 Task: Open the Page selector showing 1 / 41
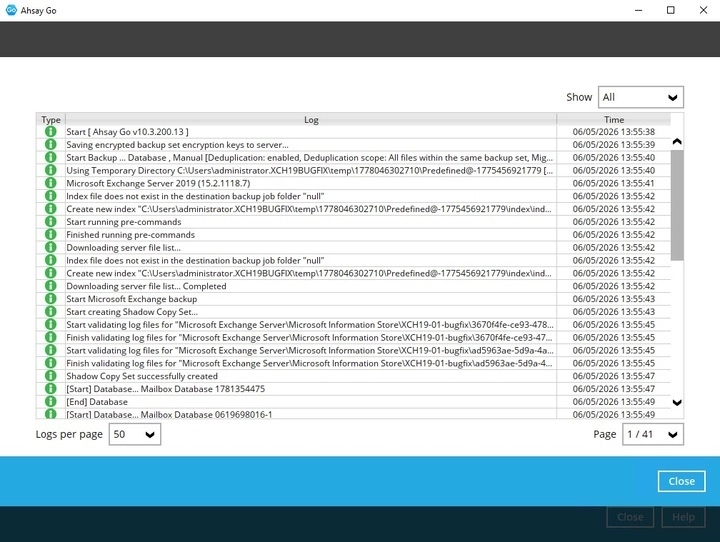tap(652, 434)
